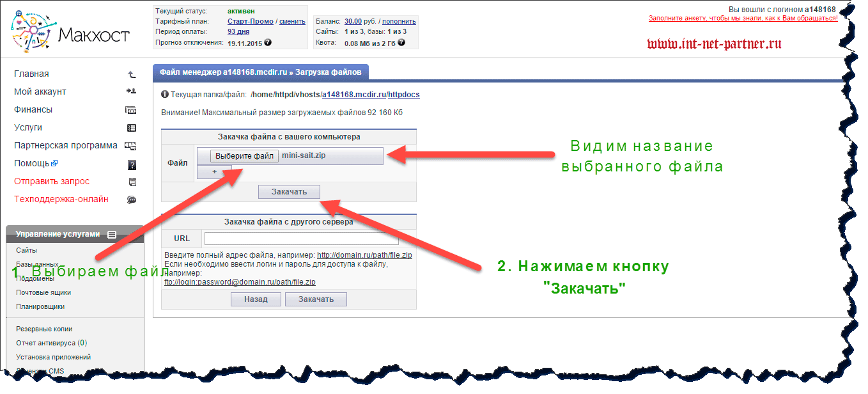868x394 pixels.
Task: Click the Главная home arrow icon
Action: coord(132,74)
